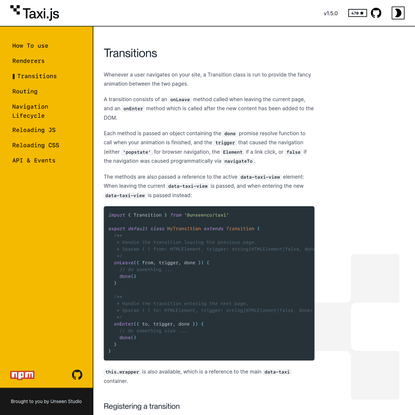Open the Navigation Lifecycle sidebar item

click(30, 111)
